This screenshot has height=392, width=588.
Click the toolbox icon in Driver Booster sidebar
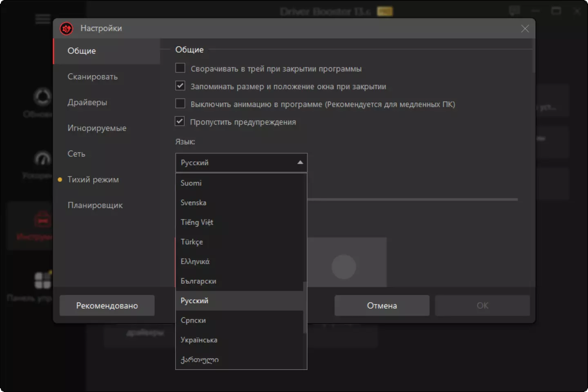click(43, 219)
